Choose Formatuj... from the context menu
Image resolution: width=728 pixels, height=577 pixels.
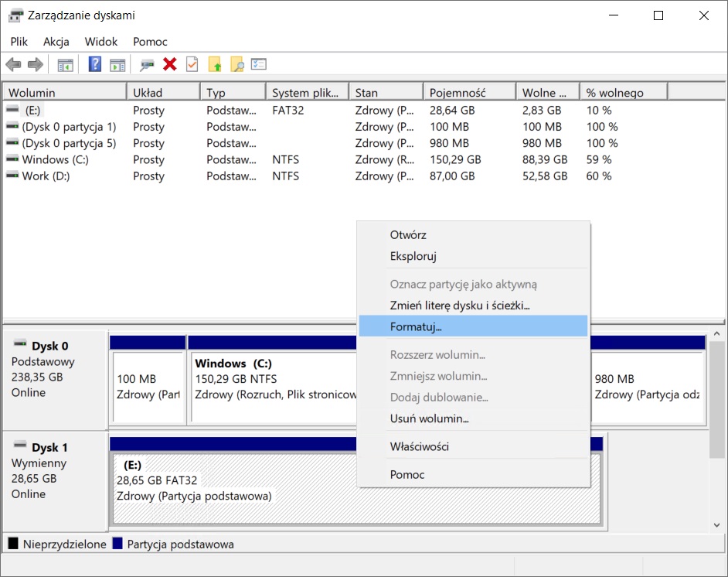(x=416, y=326)
